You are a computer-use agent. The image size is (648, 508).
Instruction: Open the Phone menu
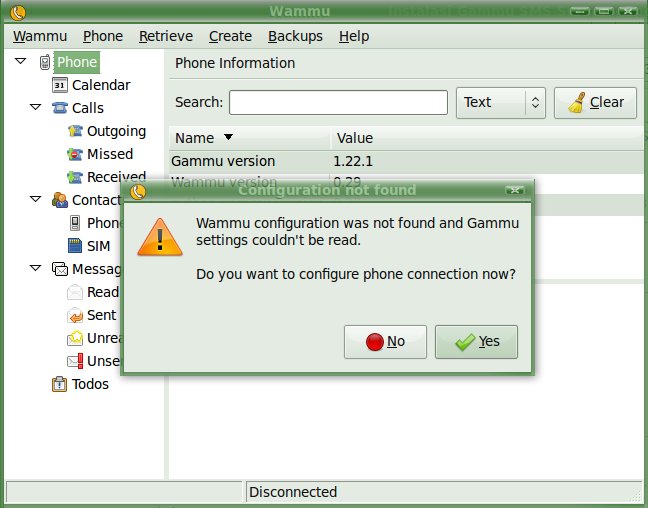pyautogui.click(x=103, y=36)
